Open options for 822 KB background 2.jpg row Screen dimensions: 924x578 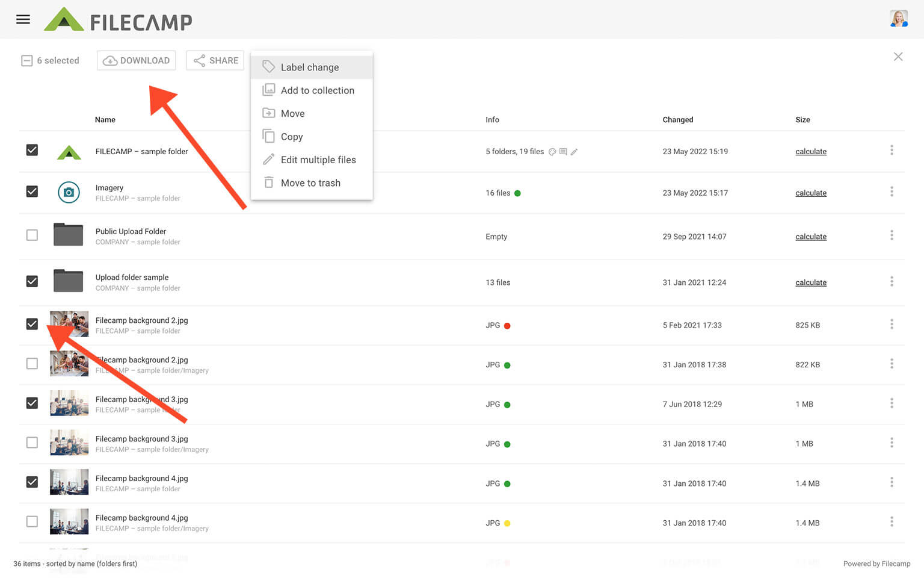[x=892, y=364]
